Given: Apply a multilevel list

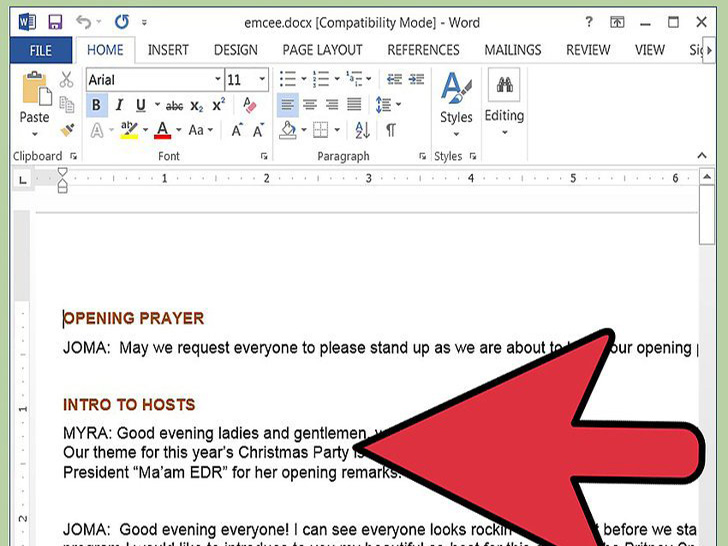Looking at the screenshot, I should pos(354,79).
